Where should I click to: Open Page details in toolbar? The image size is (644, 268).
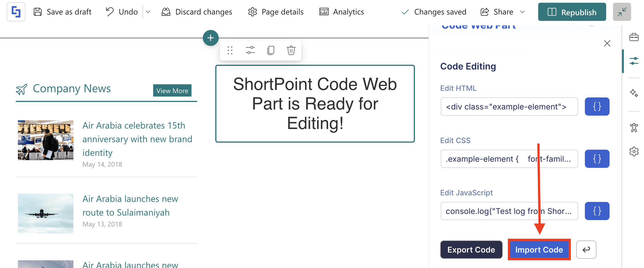(276, 12)
